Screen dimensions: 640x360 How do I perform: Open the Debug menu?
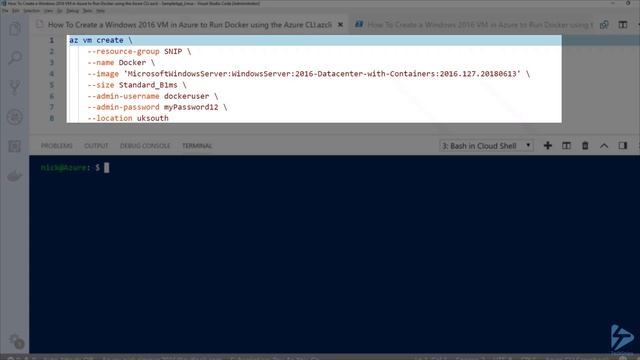pos(73,11)
